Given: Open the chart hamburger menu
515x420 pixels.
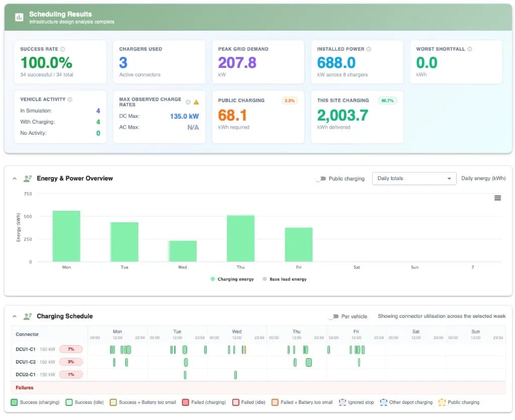Looking at the screenshot, I should (497, 198).
